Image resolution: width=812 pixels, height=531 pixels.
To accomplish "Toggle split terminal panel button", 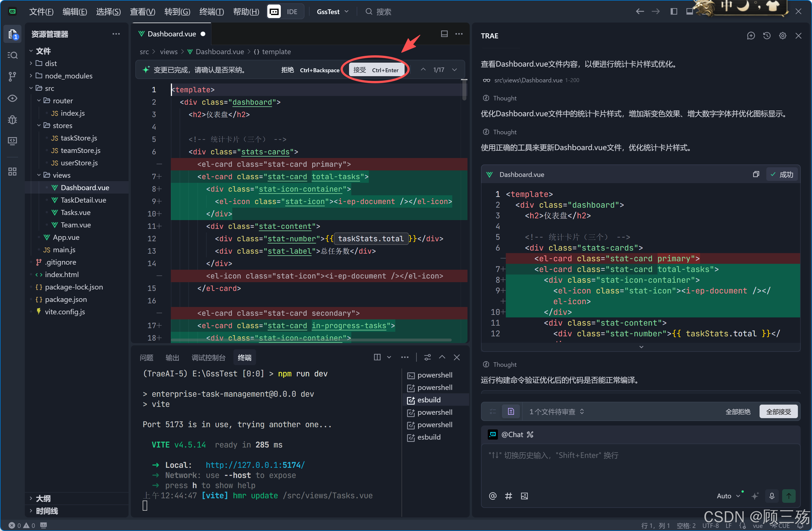I will (x=377, y=357).
